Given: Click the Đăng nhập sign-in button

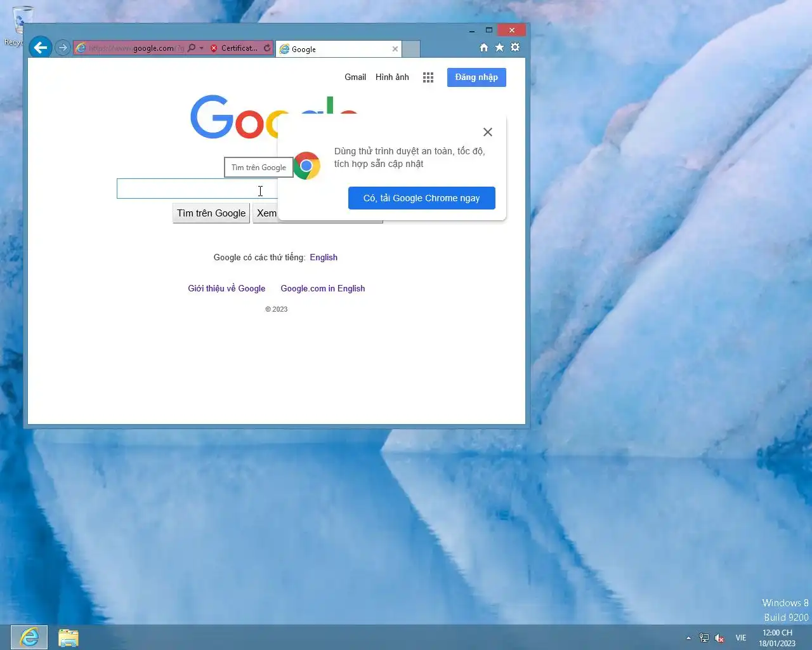Looking at the screenshot, I should click(476, 77).
